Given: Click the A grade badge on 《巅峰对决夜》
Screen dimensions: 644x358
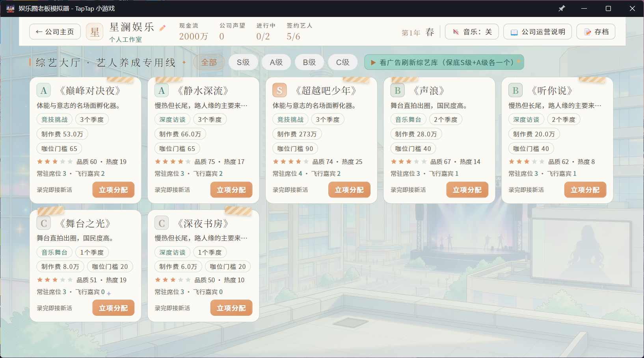Looking at the screenshot, I should [x=44, y=91].
